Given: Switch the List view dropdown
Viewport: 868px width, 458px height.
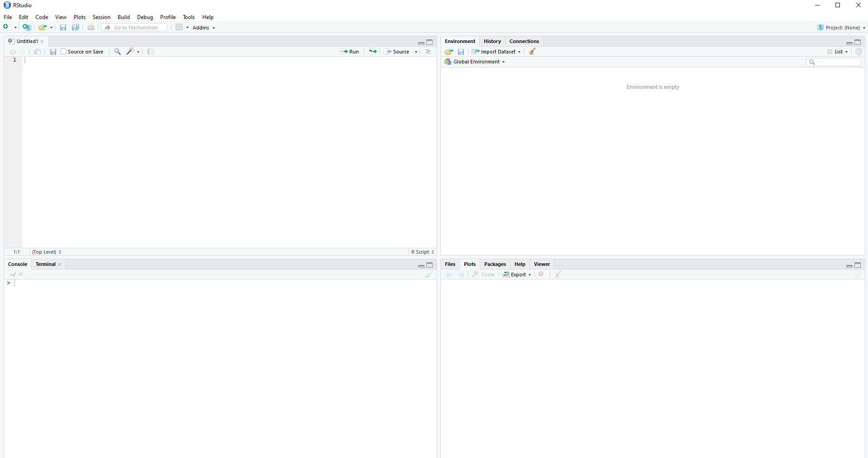Looking at the screenshot, I should pos(838,52).
